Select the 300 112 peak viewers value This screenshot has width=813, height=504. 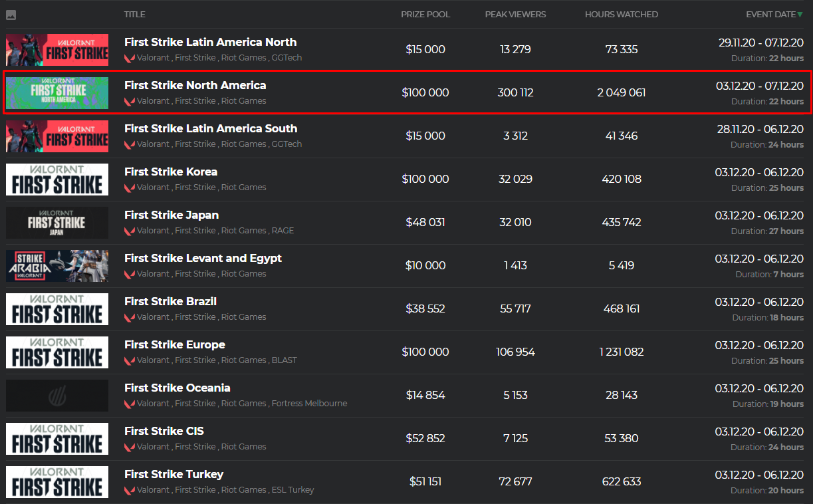tap(516, 92)
